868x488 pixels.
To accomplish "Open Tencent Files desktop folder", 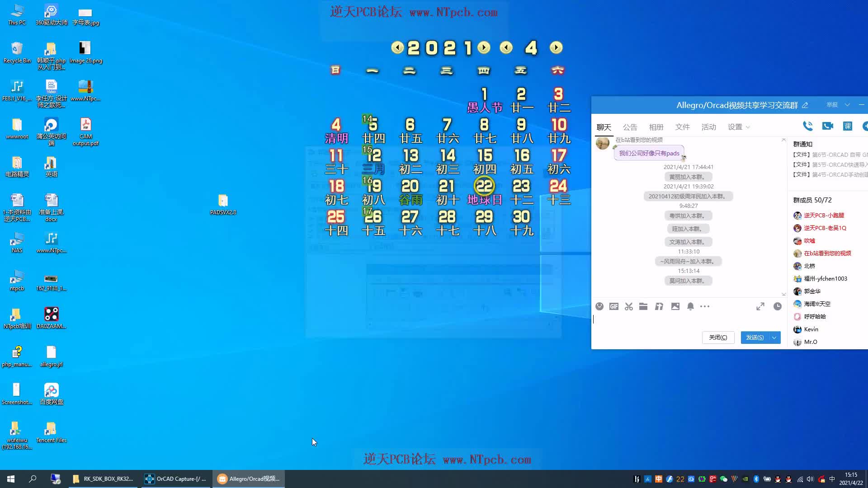I will (x=51, y=432).
